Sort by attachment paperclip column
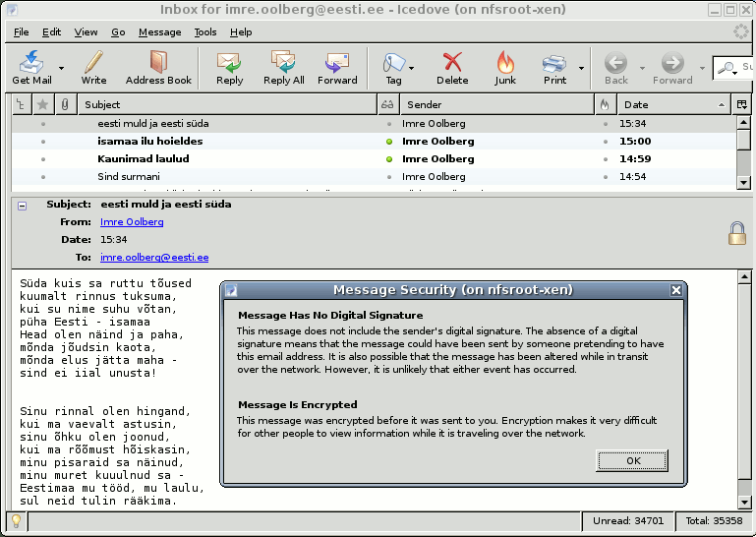This screenshot has height=537, width=756. coord(65,104)
